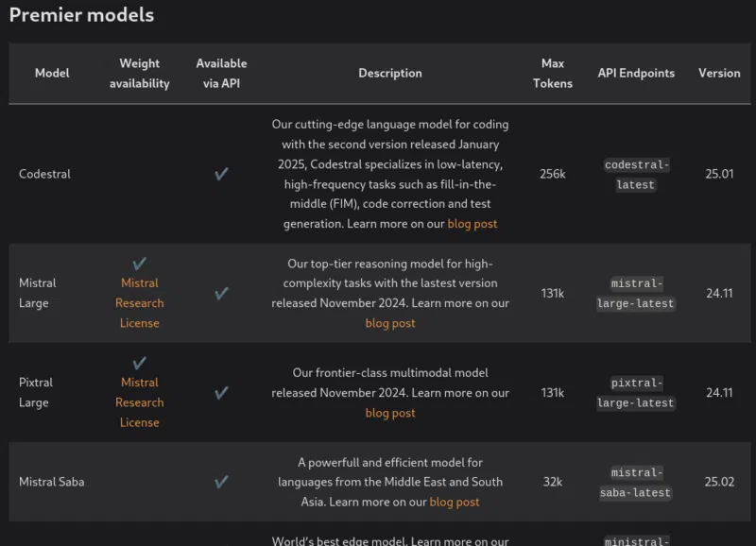Image resolution: width=756 pixels, height=546 pixels.
Task: Click the Pixtral Large API checkmark
Action: [221, 392]
